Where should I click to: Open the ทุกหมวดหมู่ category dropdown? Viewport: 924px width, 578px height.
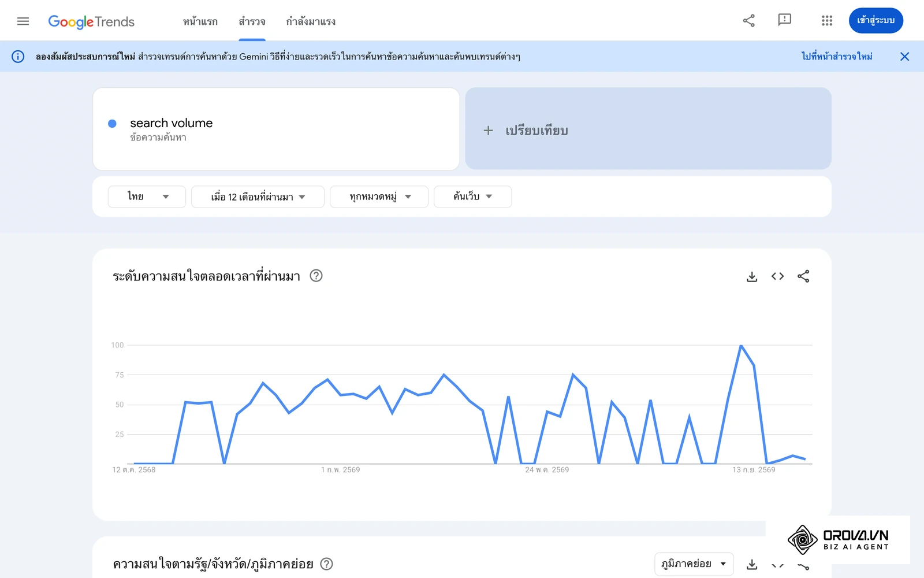[379, 197]
